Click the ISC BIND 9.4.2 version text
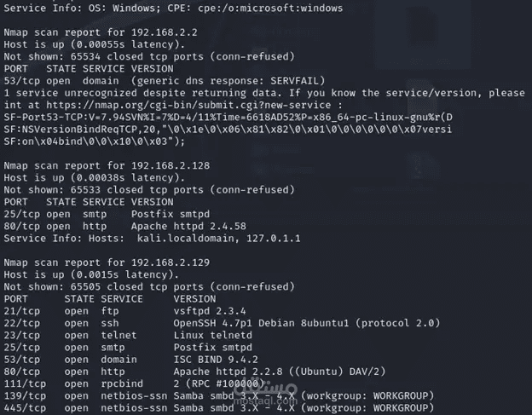Viewport: 532px width, 415px height. click(x=216, y=360)
